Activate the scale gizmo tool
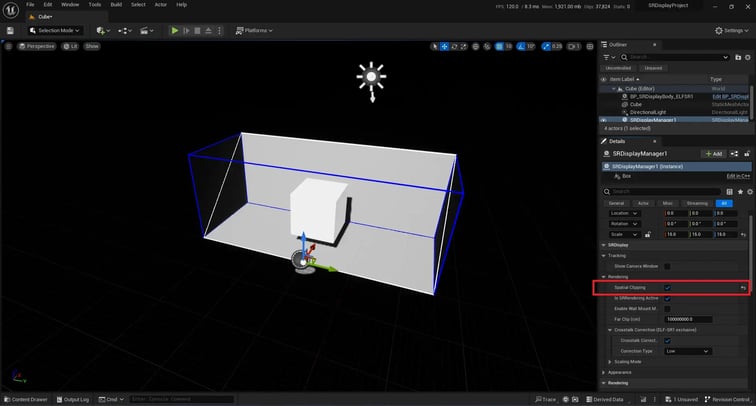This screenshot has width=756, height=406. pyautogui.click(x=463, y=46)
